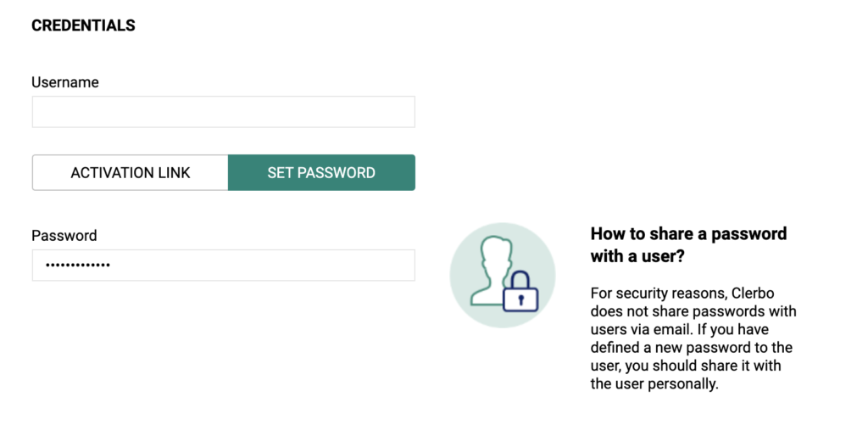Focus the Password input field
Viewport: 868px width, 425px height.
(x=223, y=265)
